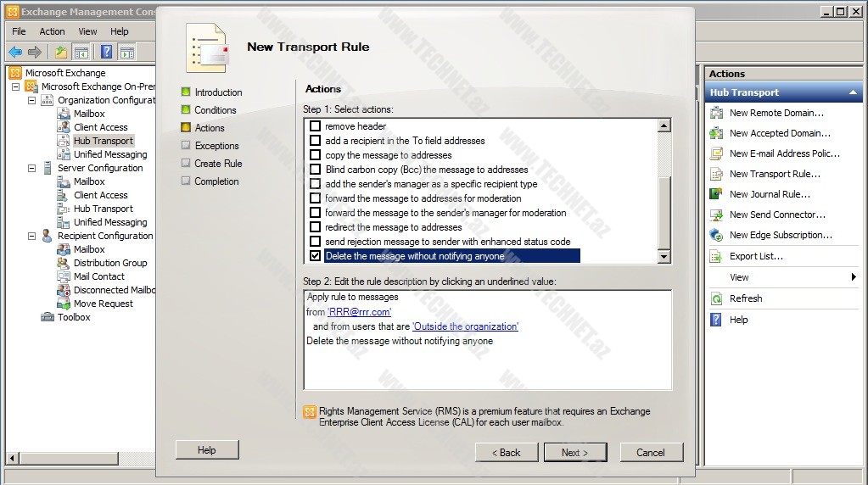Image resolution: width=868 pixels, height=485 pixels.
Task: Click the Microsoft Exchange root node icon
Action: click(x=15, y=73)
